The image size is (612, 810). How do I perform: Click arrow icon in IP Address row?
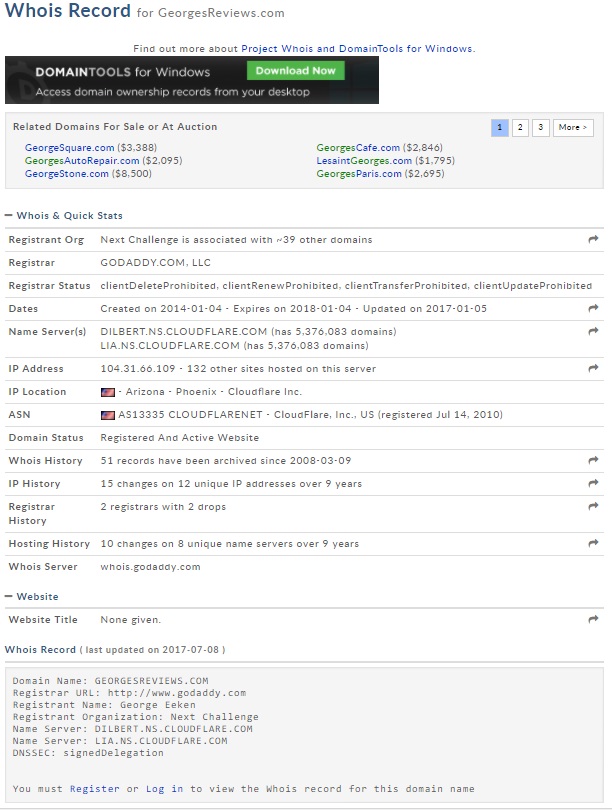pos(593,369)
